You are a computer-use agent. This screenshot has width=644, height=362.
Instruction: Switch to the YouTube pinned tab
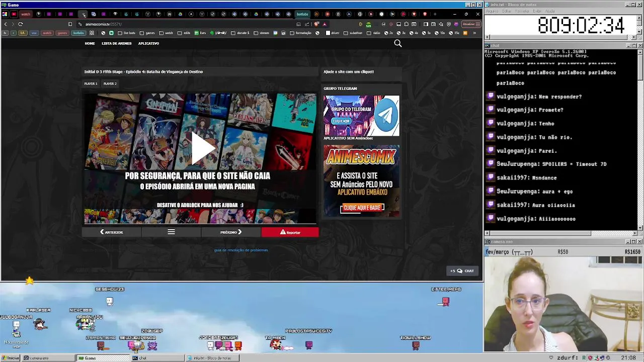[x=14, y=14]
